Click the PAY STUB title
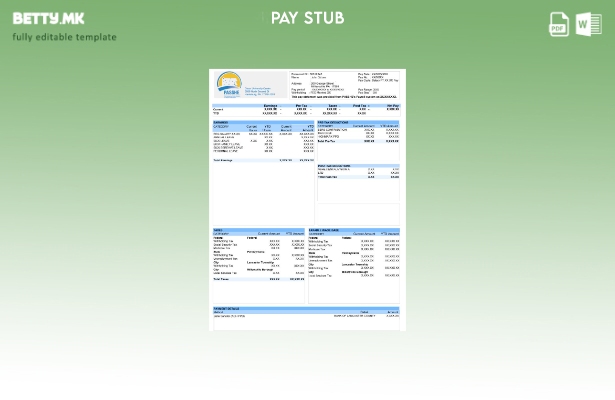Viewport: 615px width, 400px height. (x=307, y=18)
